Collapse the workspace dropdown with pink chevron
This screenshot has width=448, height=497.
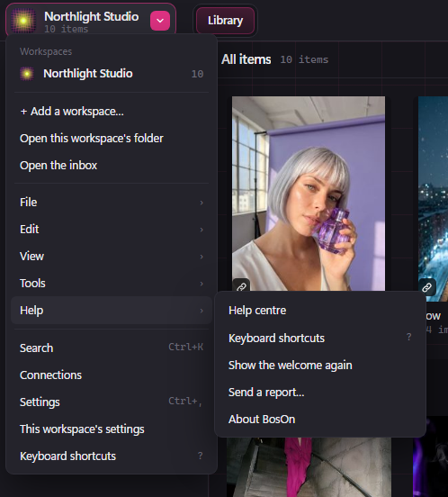(x=160, y=21)
